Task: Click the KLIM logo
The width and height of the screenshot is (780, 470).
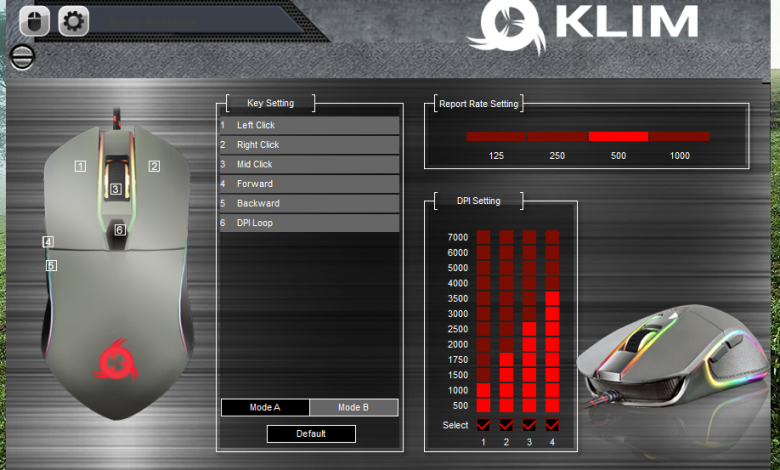Action: 583,25
